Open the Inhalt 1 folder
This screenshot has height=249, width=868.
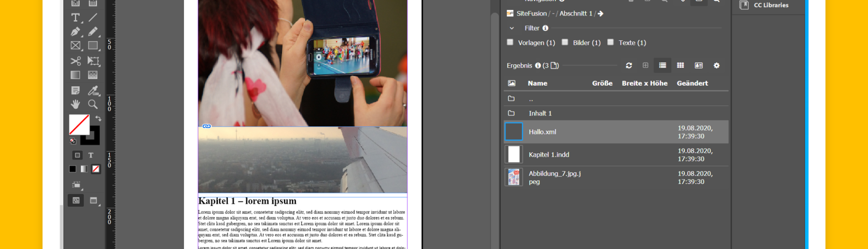540,113
